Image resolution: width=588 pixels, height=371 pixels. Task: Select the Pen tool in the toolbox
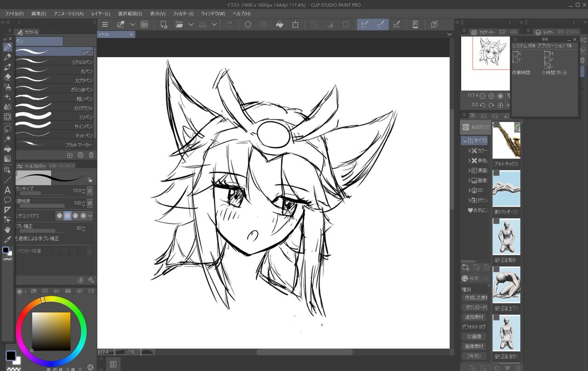pyautogui.click(x=7, y=47)
